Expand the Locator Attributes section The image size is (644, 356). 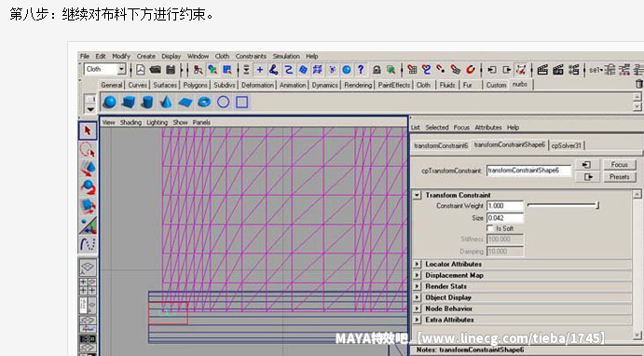coord(418,264)
